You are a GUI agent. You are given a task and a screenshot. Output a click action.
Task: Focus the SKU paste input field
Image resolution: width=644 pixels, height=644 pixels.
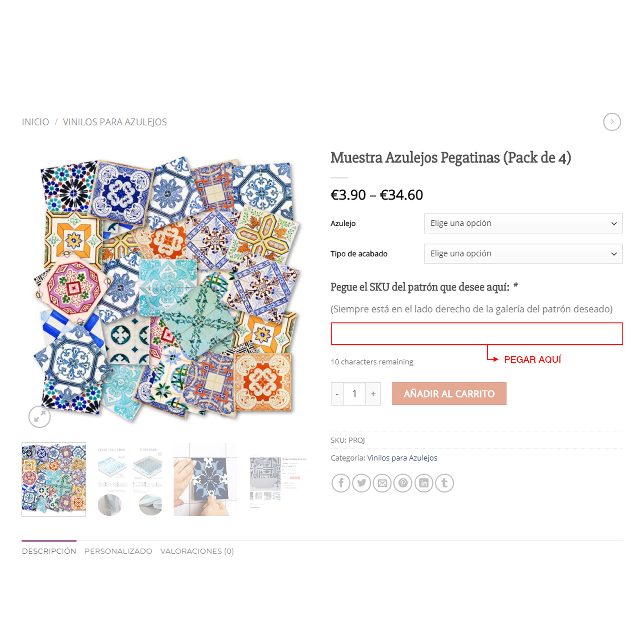[x=477, y=334]
